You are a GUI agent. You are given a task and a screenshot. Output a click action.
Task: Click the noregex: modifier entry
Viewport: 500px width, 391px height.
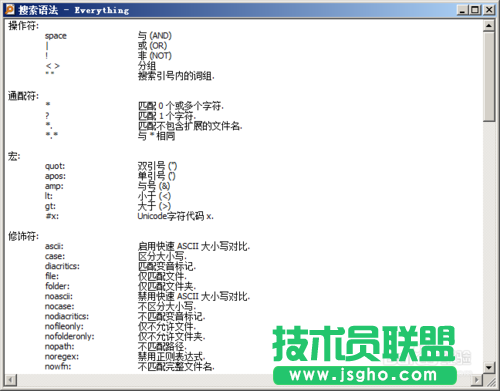[x=62, y=357]
